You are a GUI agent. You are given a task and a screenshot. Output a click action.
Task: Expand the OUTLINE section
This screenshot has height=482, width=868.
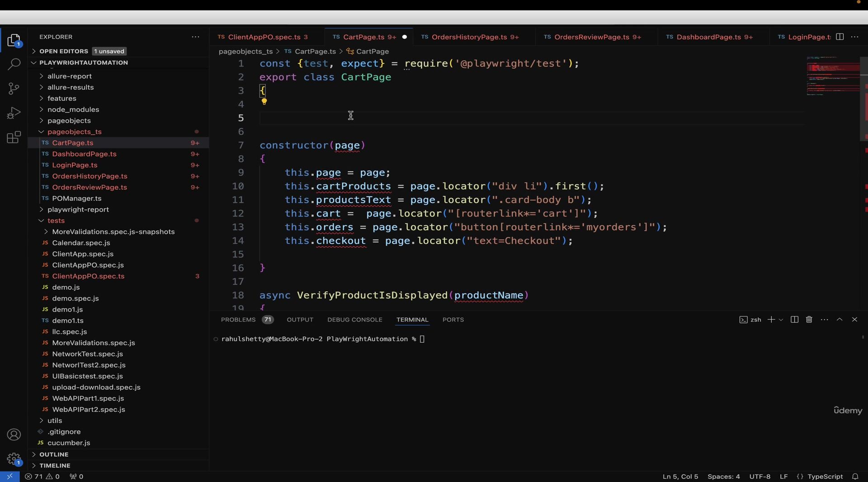point(54,454)
